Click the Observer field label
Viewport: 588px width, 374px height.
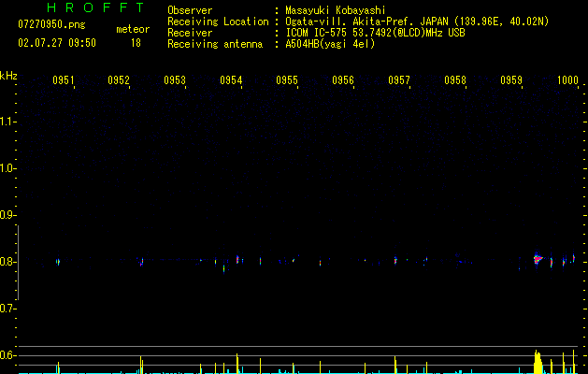[190, 10]
